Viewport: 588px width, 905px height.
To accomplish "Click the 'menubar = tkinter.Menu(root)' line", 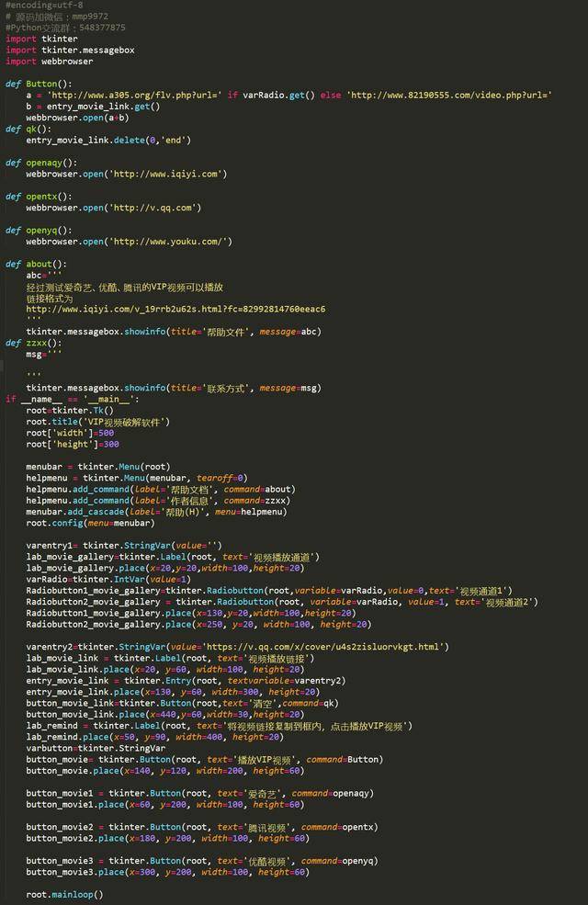I will 98,467.
